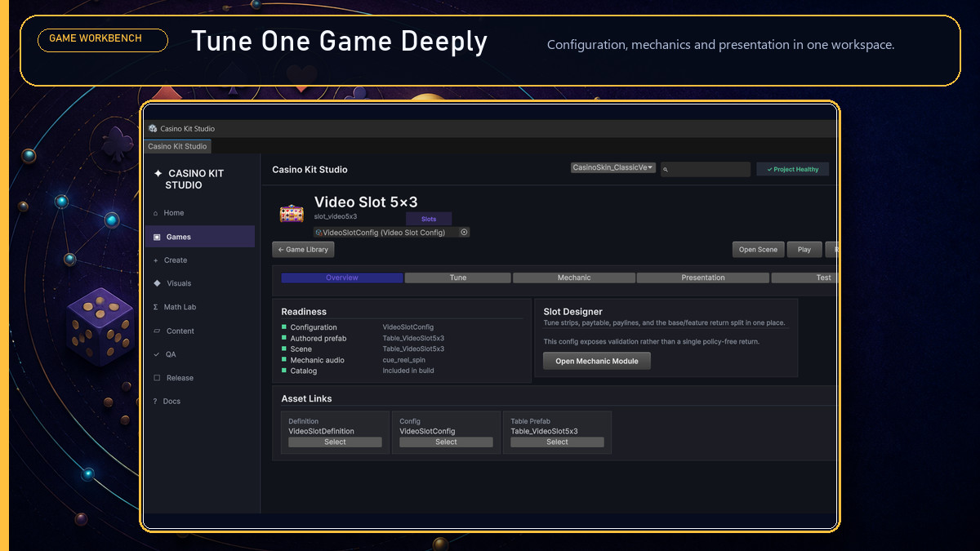Click the cue_reel_spin value
The image size is (980, 551).
coord(403,360)
